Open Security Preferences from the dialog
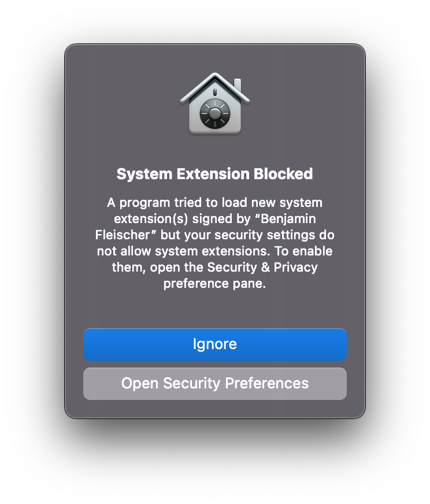Viewport: 430px width, 504px height. tap(214, 383)
